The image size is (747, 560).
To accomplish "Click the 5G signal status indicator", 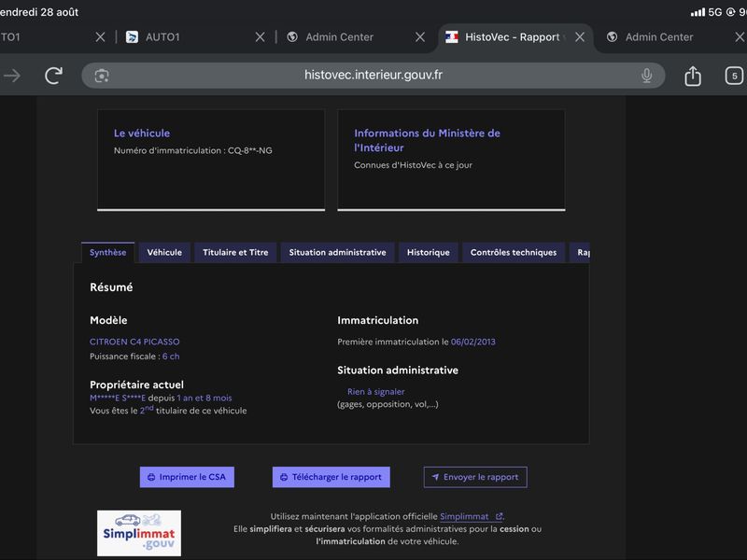I will pos(707,12).
